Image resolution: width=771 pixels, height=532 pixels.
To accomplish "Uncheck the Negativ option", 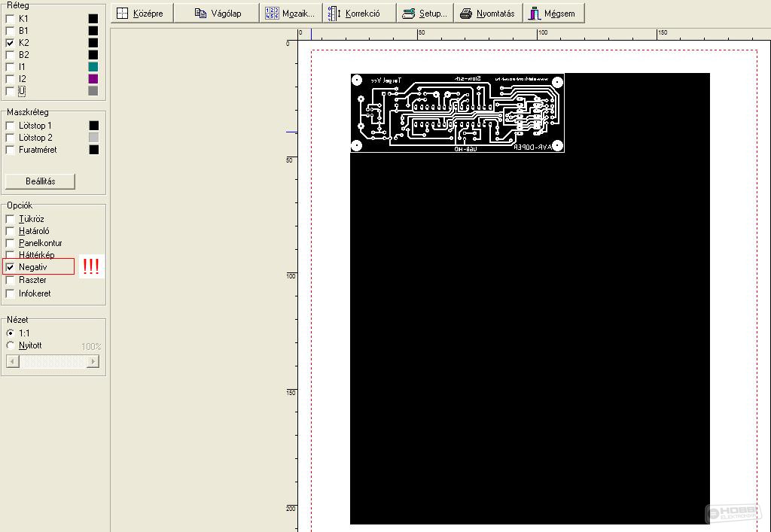I will [10, 267].
